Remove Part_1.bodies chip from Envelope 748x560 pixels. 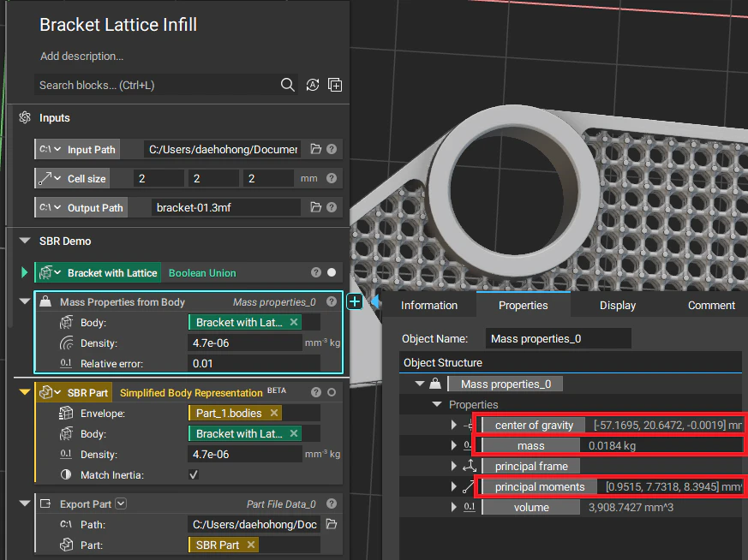point(274,413)
